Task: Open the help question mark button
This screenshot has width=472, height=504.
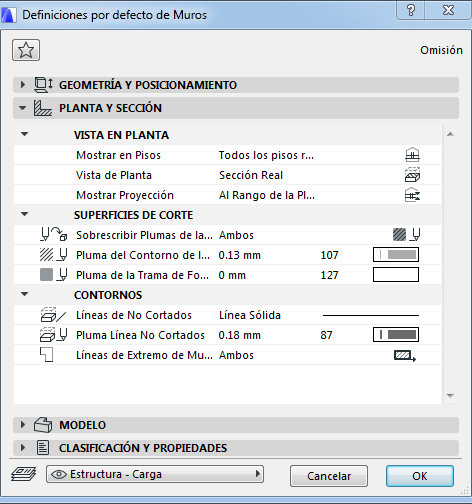Action: coord(411,10)
